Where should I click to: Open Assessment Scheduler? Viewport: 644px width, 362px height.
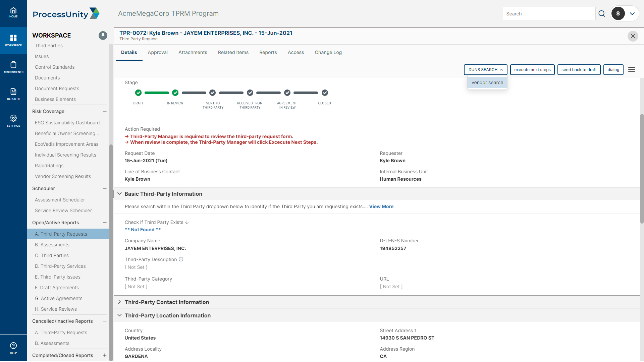60,200
